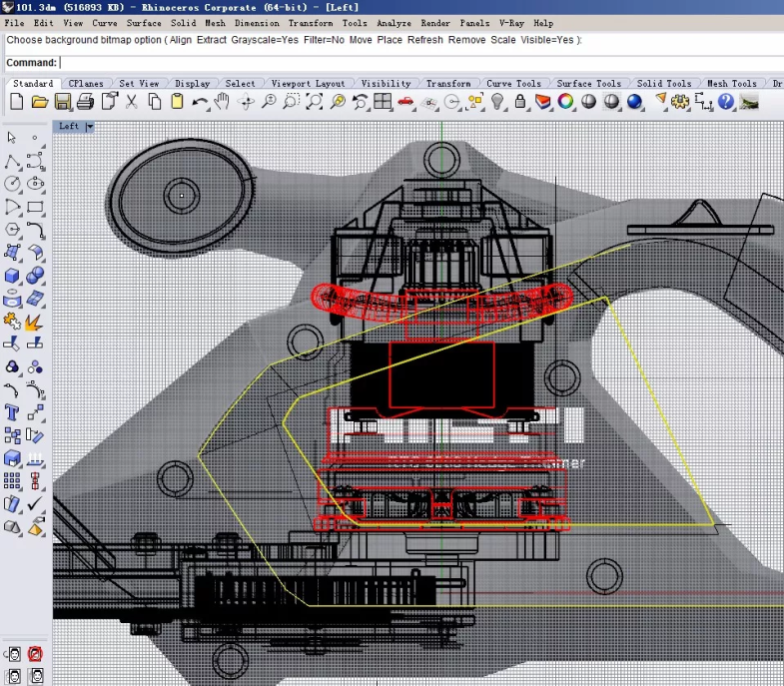Open the Left viewport title dropdown arrow

[x=90, y=127]
